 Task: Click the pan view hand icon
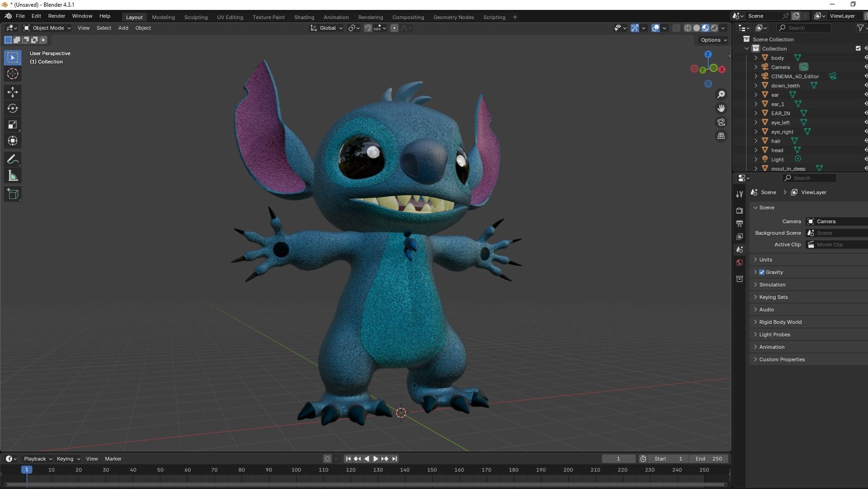pos(721,108)
